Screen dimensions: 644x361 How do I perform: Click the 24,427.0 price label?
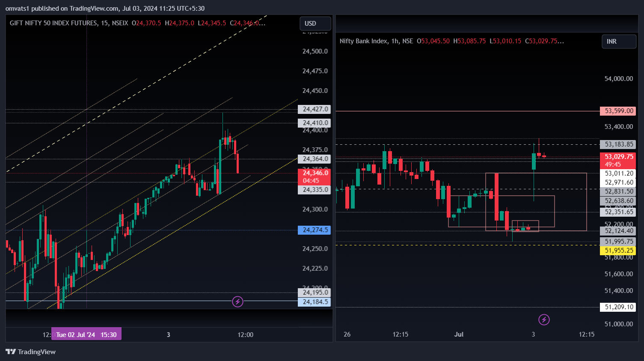(x=315, y=109)
